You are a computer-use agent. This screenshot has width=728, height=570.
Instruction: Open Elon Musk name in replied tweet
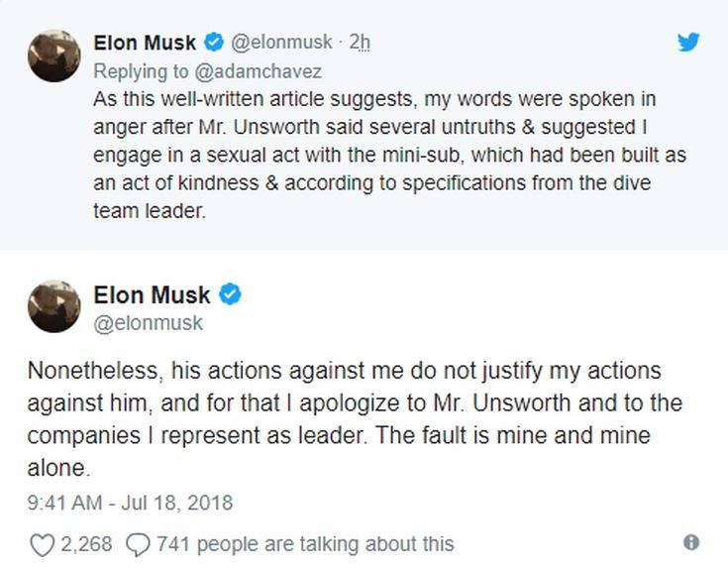(145, 42)
